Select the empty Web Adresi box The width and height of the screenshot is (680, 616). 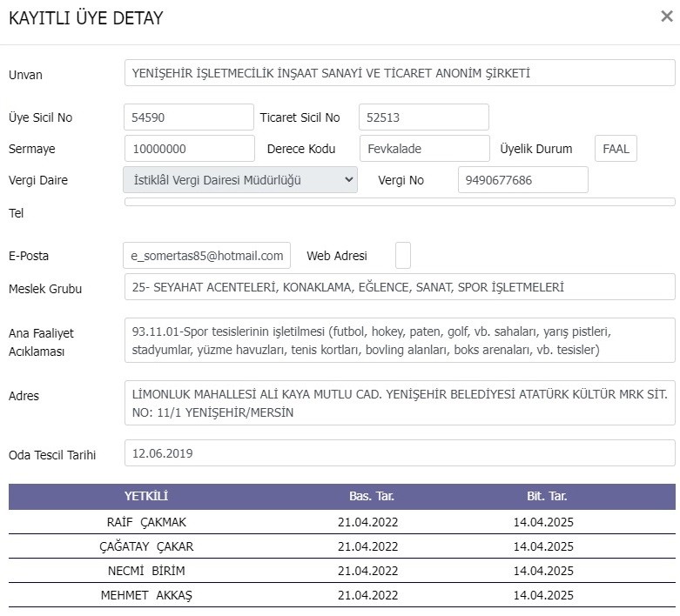(403, 256)
